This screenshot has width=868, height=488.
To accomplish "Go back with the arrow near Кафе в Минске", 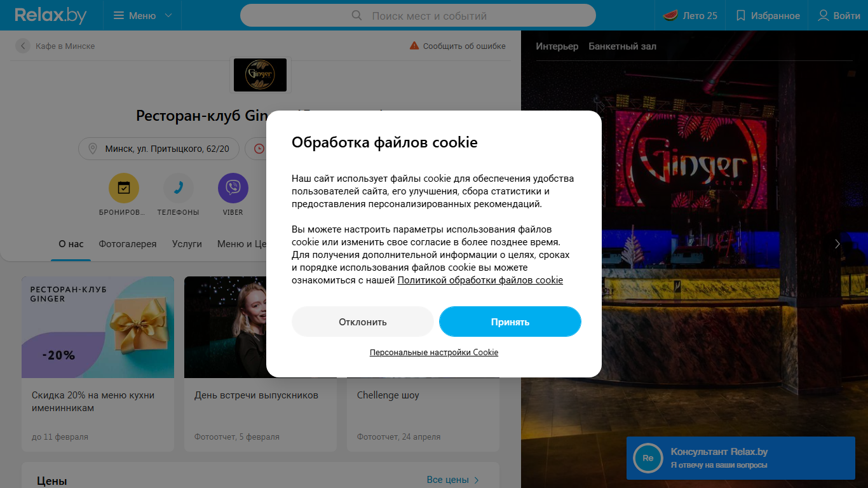I will (23, 46).
